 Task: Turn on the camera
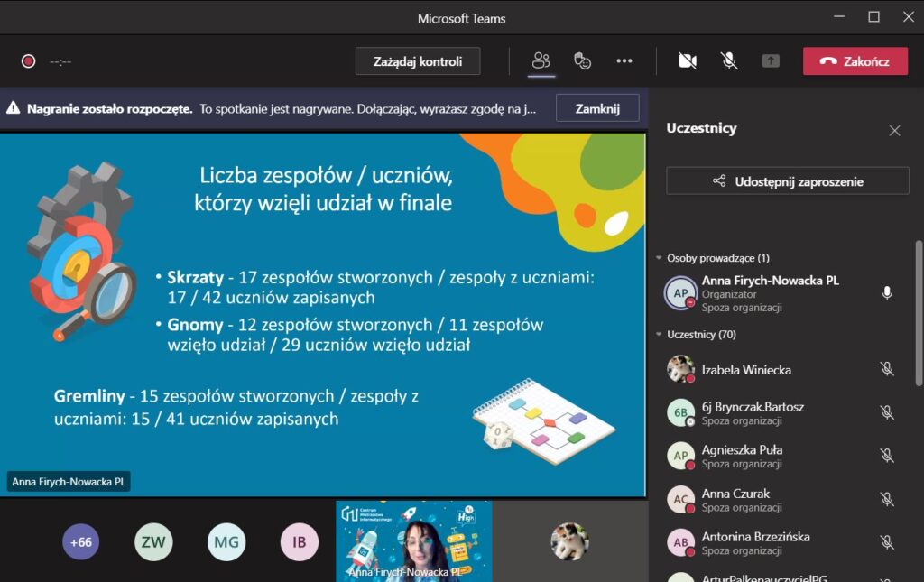coord(688,61)
